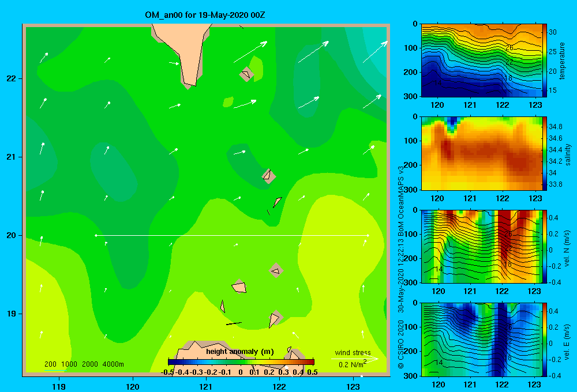Select the white transect line at 20°N
The image size is (577, 392).
[x=232, y=235]
